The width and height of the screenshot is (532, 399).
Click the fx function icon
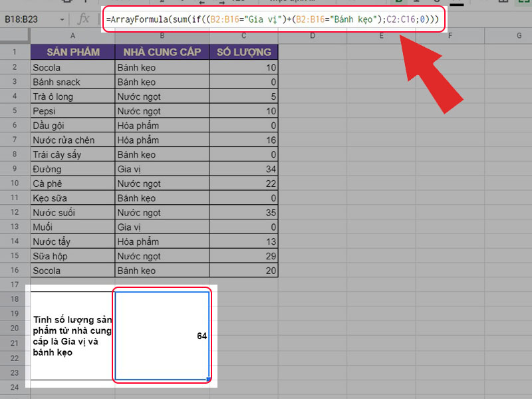(84, 19)
